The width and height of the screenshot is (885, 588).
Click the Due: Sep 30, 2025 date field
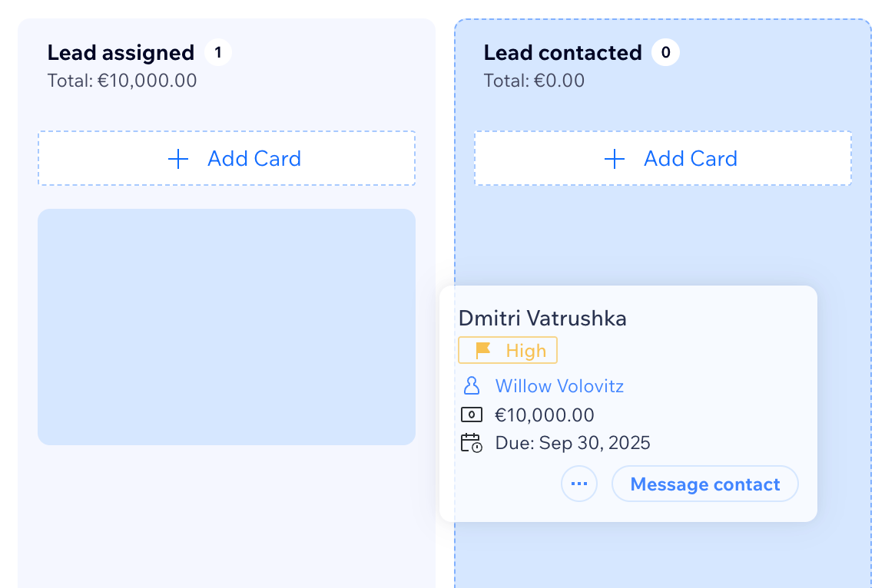tap(572, 442)
